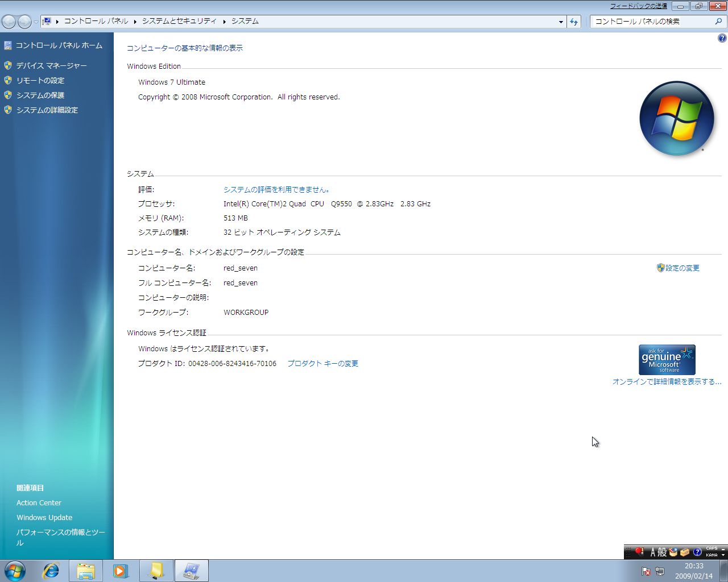Click the taskbar clock showing 20:33
The height and width of the screenshot is (582, 728).
click(694, 571)
